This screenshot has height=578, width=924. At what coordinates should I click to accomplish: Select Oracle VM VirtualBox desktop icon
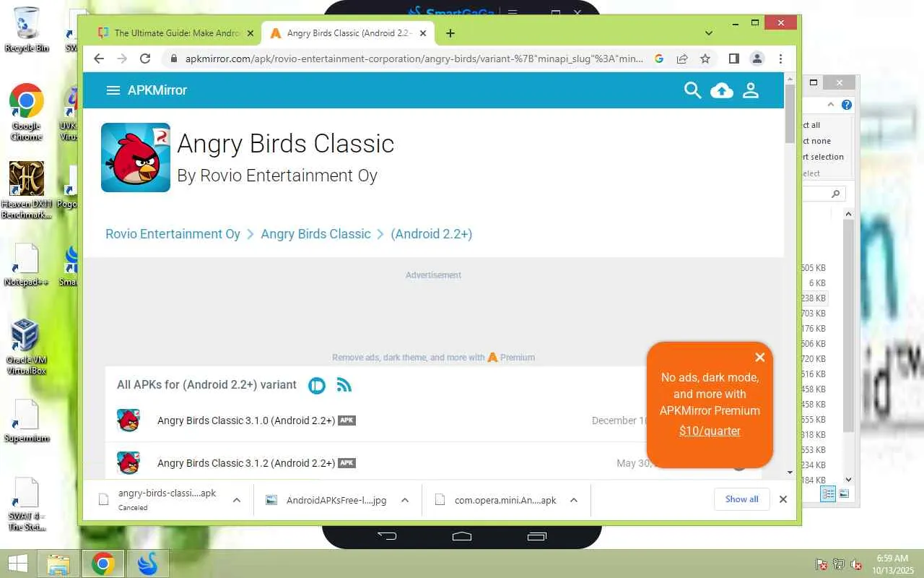click(26, 347)
